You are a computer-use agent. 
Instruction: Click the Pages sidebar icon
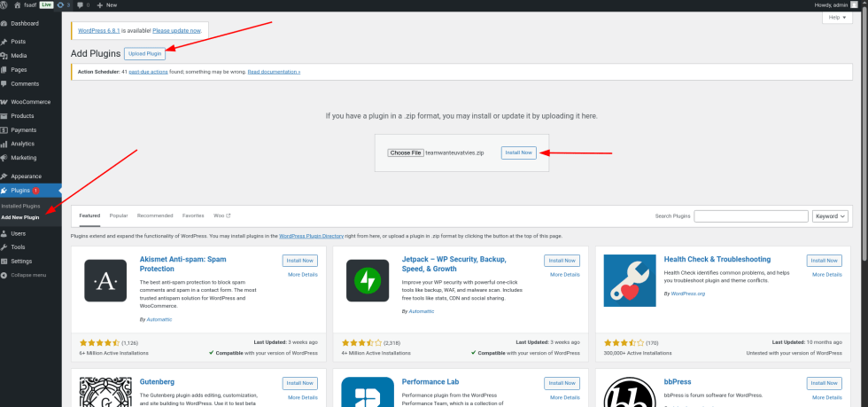pos(4,70)
